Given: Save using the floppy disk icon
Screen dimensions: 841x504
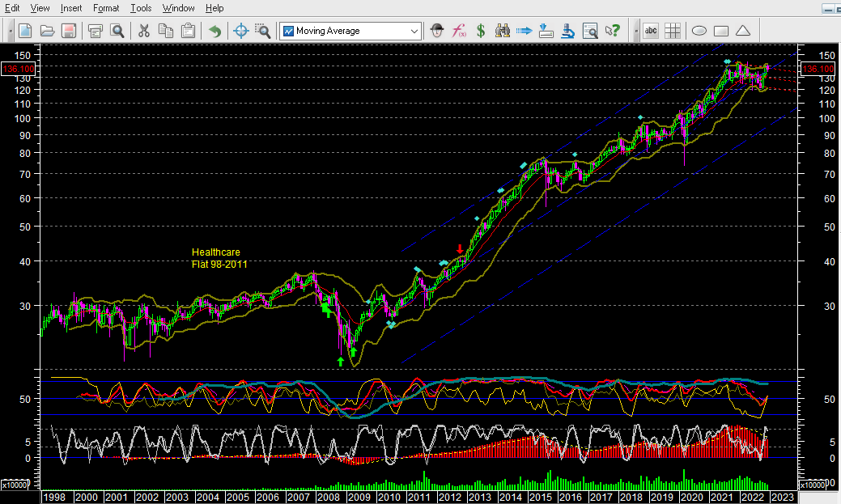Looking at the screenshot, I should pyautogui.click(x=69, y=31).
